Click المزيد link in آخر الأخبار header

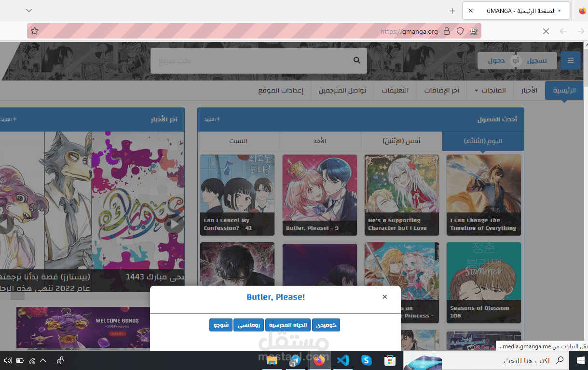point(8,119)
